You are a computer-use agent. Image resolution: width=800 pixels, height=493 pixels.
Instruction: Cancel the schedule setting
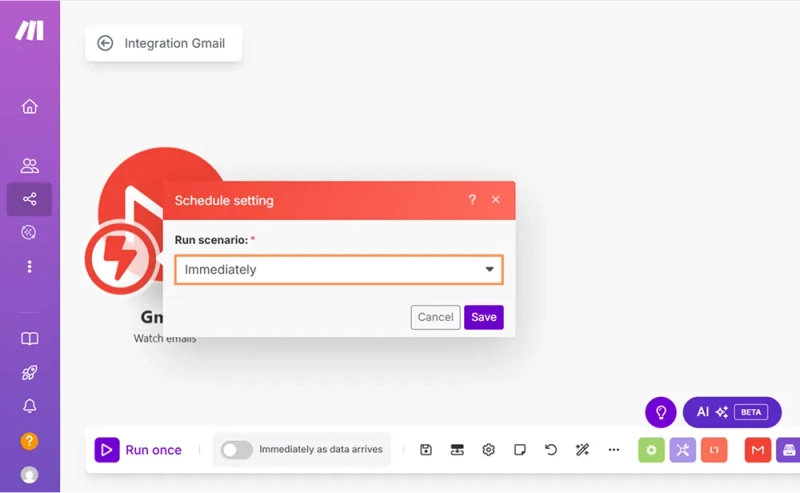tap(435, 317)
